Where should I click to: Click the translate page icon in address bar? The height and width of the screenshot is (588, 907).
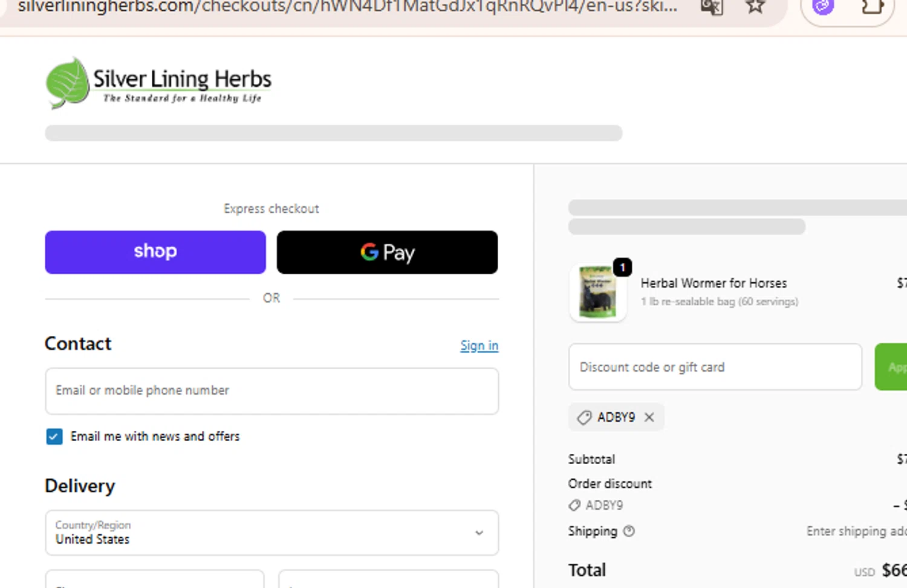(x=712, y=7)
